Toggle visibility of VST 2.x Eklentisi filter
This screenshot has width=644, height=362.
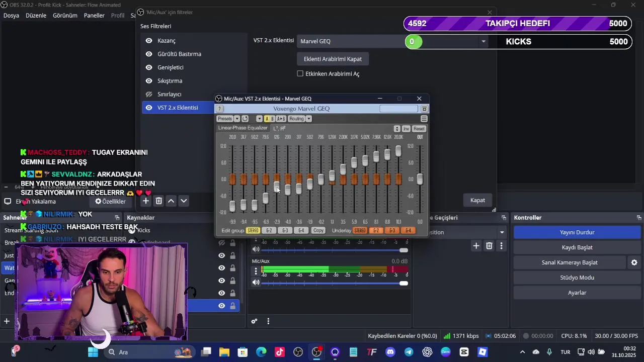[149, 108]
